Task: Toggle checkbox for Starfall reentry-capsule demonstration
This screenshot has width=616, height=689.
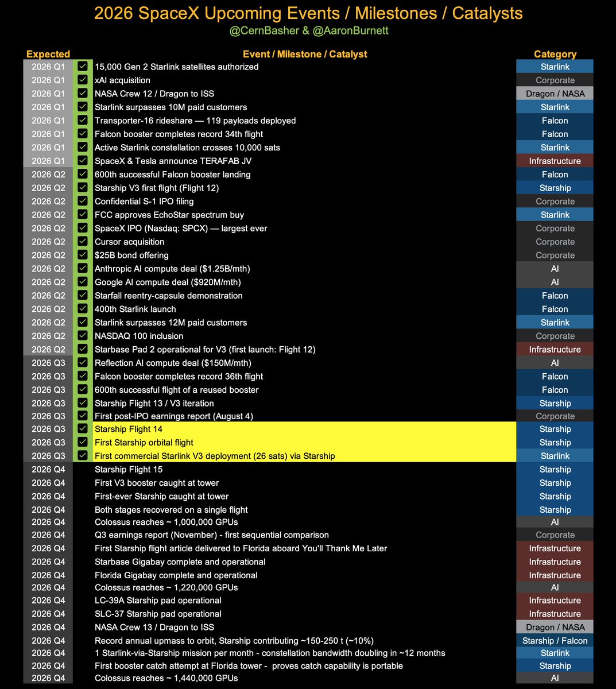Action: click(x=83, y=296)
